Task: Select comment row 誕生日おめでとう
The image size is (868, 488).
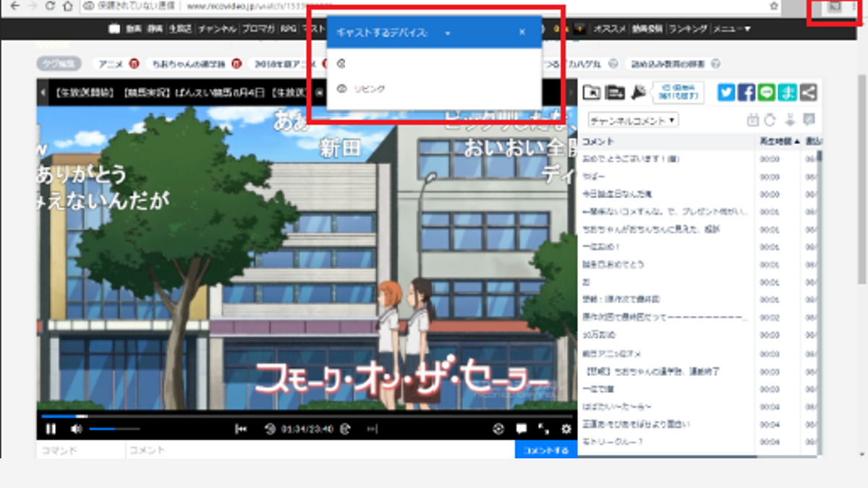Action: [699, 265]
